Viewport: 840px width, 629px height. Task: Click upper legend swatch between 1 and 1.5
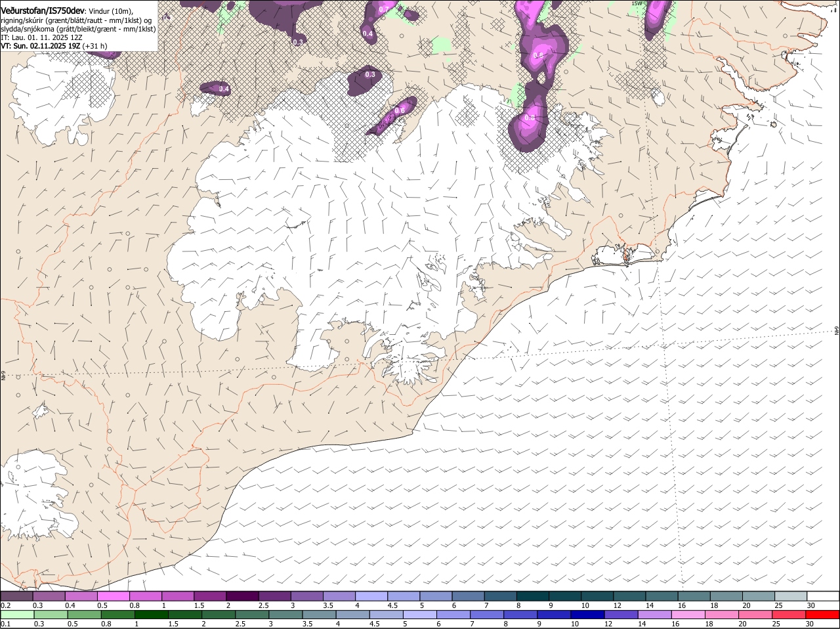[x=178, y=596]
